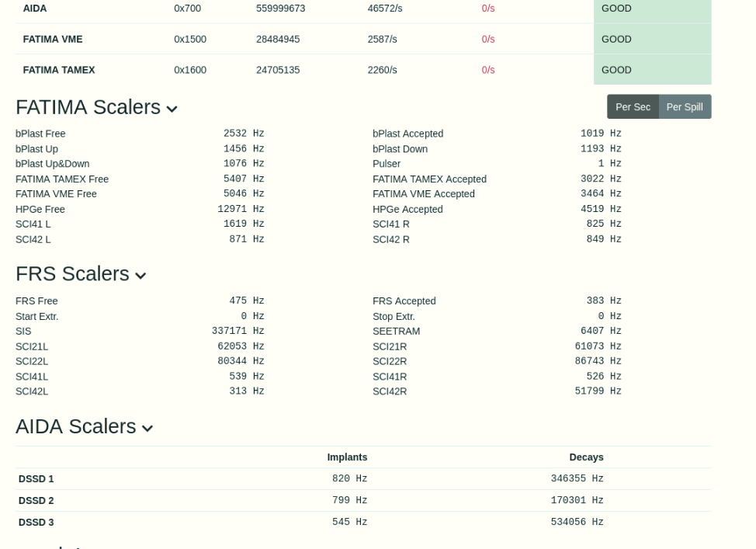The image size is (756, 549).
Task: Click GOOD status for AIDA
Action: click(x=616, y=9)
